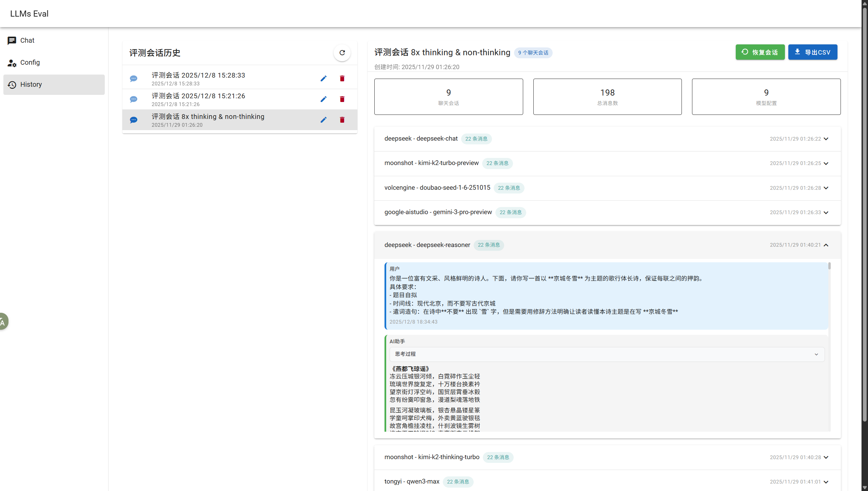Expand the 思考过程 thinking section

(816, 354)
